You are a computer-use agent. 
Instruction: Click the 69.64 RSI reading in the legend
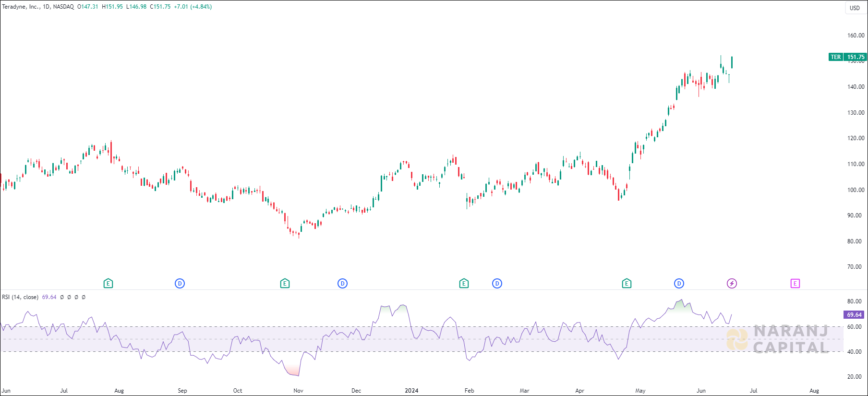tap(49, 297)
